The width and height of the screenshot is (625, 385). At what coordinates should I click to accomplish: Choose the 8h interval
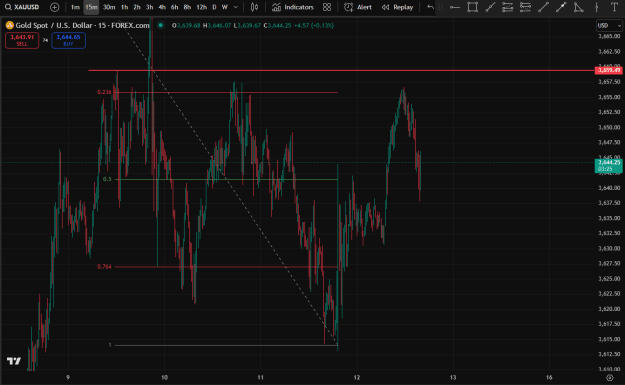click(187, 7)
